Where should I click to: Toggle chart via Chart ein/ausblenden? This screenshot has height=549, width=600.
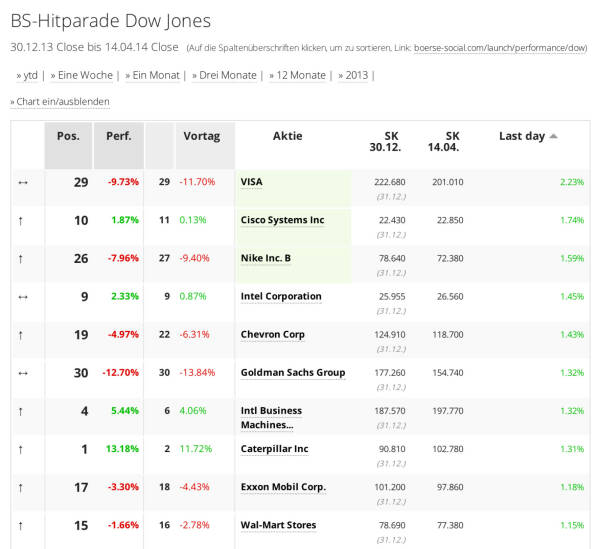[62, 102]
